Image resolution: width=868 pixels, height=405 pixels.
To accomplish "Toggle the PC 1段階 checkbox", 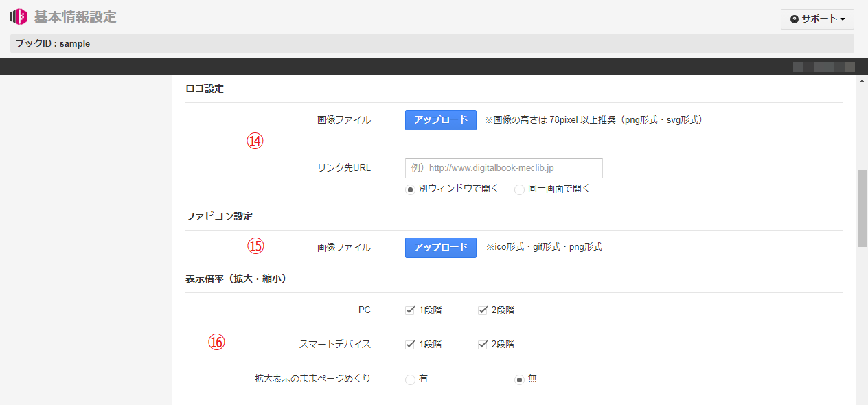I will pos(410,310).
